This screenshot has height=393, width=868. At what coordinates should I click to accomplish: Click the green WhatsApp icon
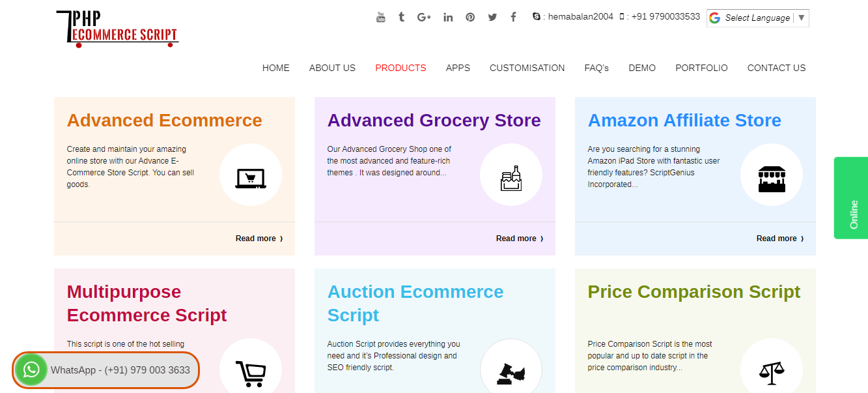31,370
